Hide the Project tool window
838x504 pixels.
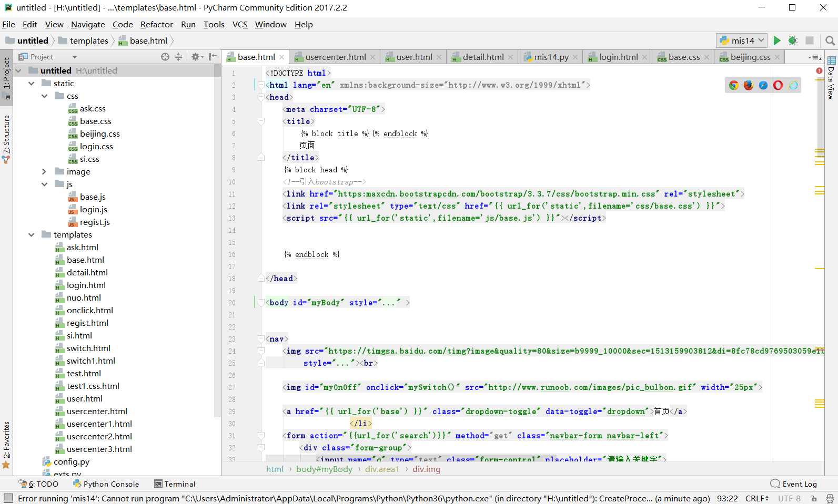point(213,57)
